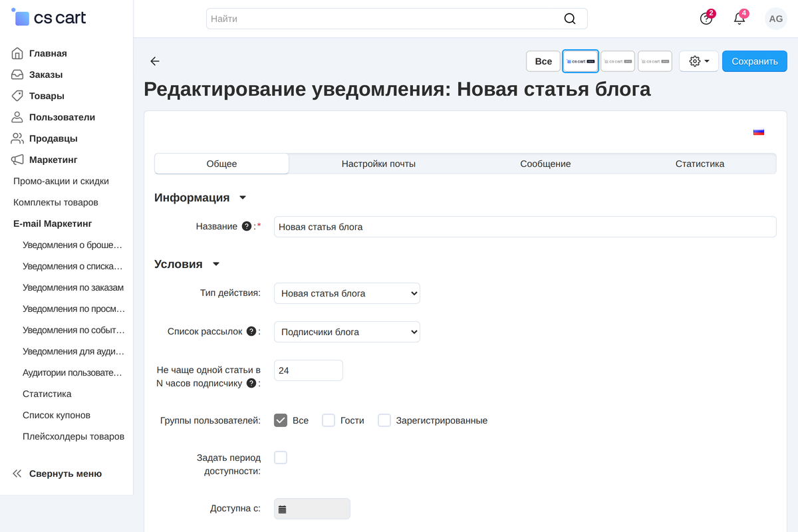Open Уведомления по заказам item
Screen dimensions: 798x532
click(x=73, y=287)
